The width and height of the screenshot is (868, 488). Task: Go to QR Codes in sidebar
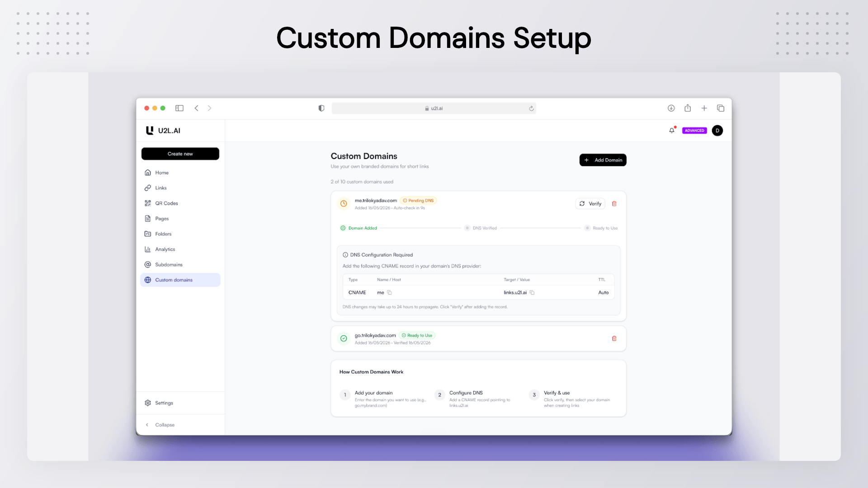point(180,203)
